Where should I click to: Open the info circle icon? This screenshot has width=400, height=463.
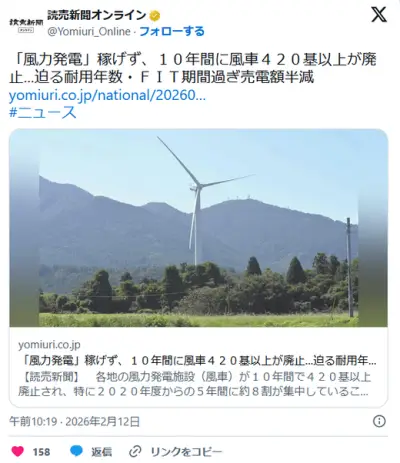[x=379, y=421]
